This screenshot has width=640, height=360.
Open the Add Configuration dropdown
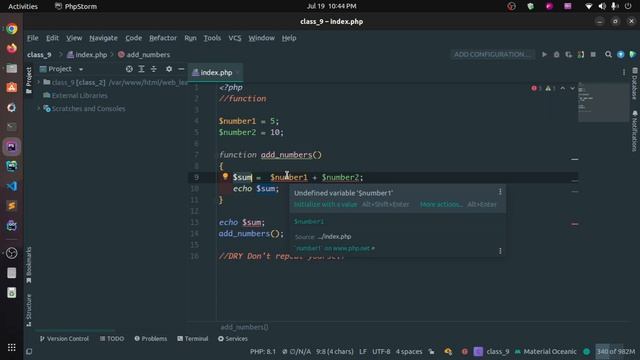tap(492, 54)
